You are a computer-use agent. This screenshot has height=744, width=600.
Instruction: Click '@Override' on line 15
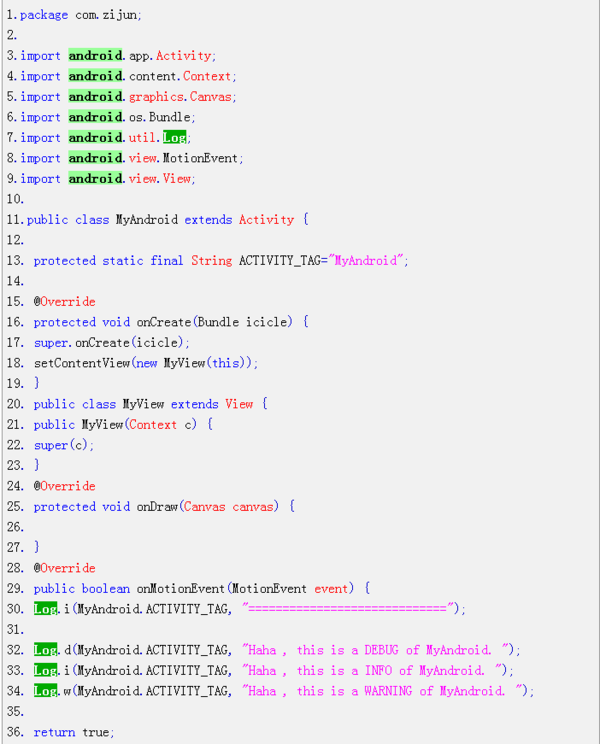point(65,302)
